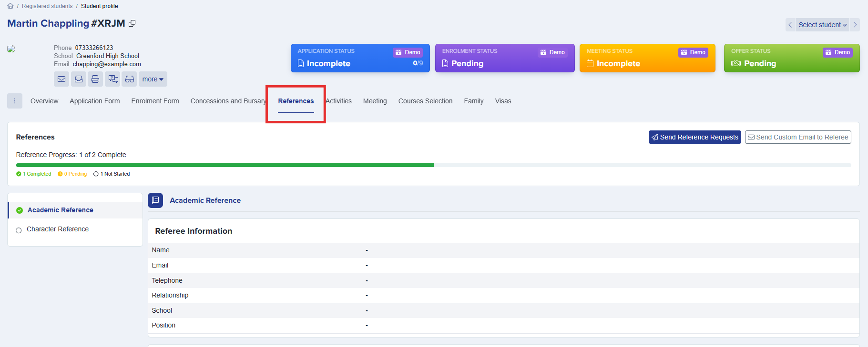The width and height of the screenshot is (868, 347).
Task: Open the Enrolment Form tab
Action: [x=155, y=101]
